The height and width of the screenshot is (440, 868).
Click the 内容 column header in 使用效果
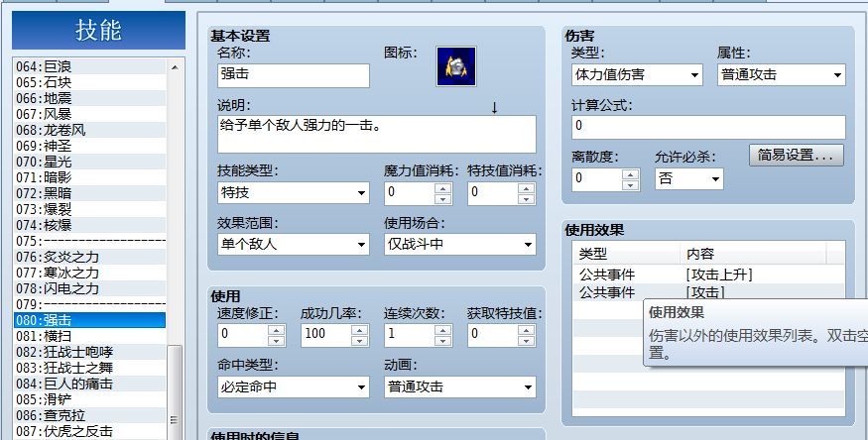tap(753, 254)
